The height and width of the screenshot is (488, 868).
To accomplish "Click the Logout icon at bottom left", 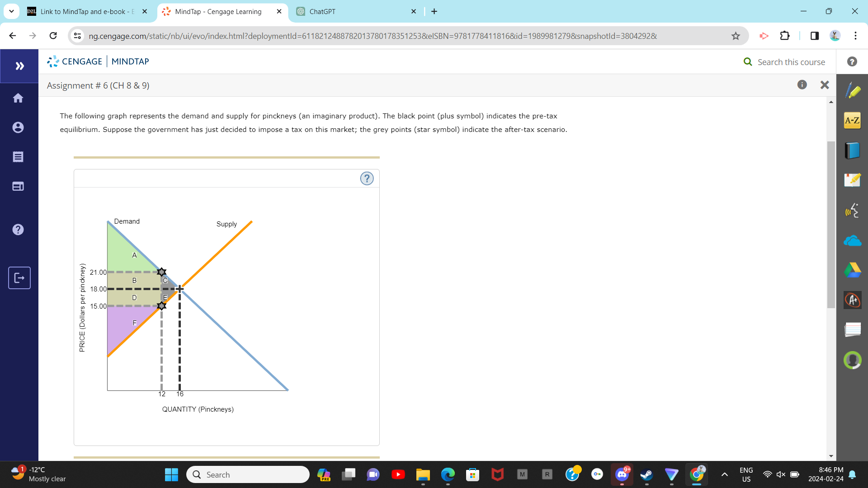I will (x=19, y=277).
